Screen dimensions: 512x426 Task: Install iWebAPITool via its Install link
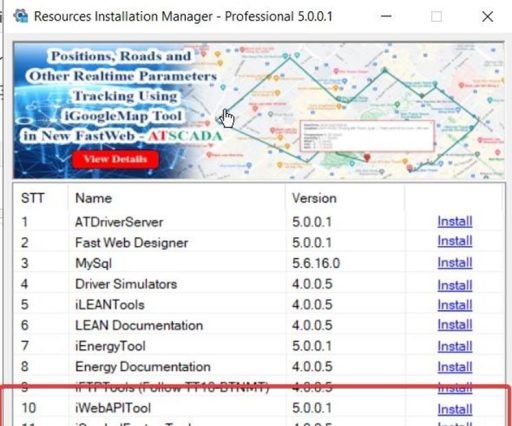[x=455, y=409]
